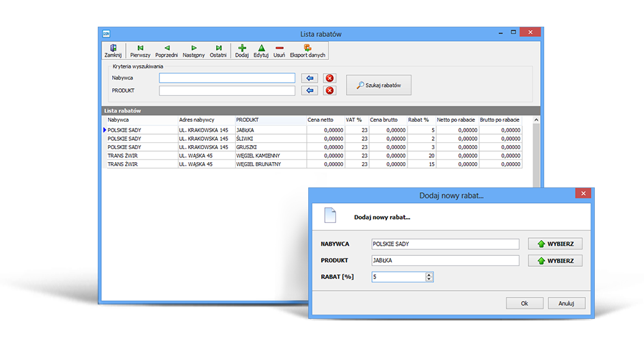
Task: Confirm the new discount with Ok
Action: pos(524,303)
